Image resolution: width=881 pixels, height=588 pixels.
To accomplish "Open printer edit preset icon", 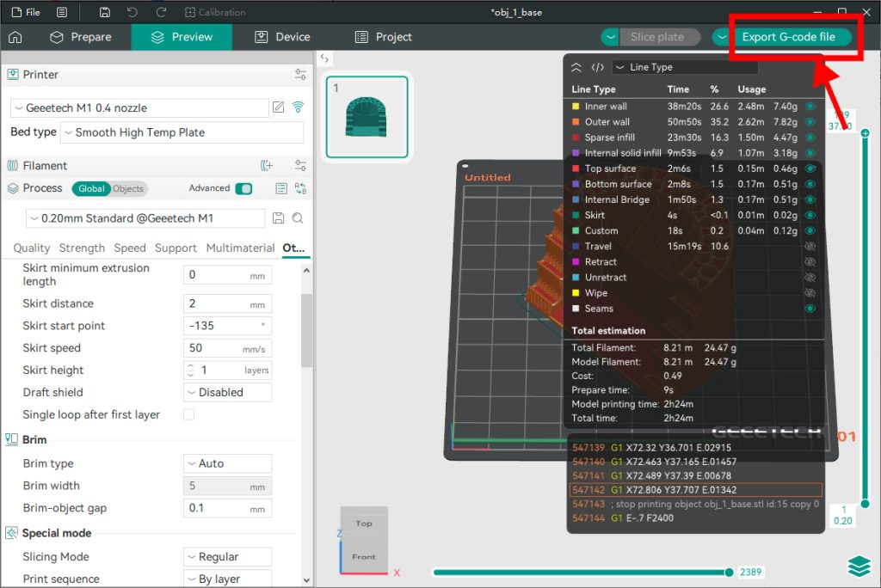I will (278, 107).
